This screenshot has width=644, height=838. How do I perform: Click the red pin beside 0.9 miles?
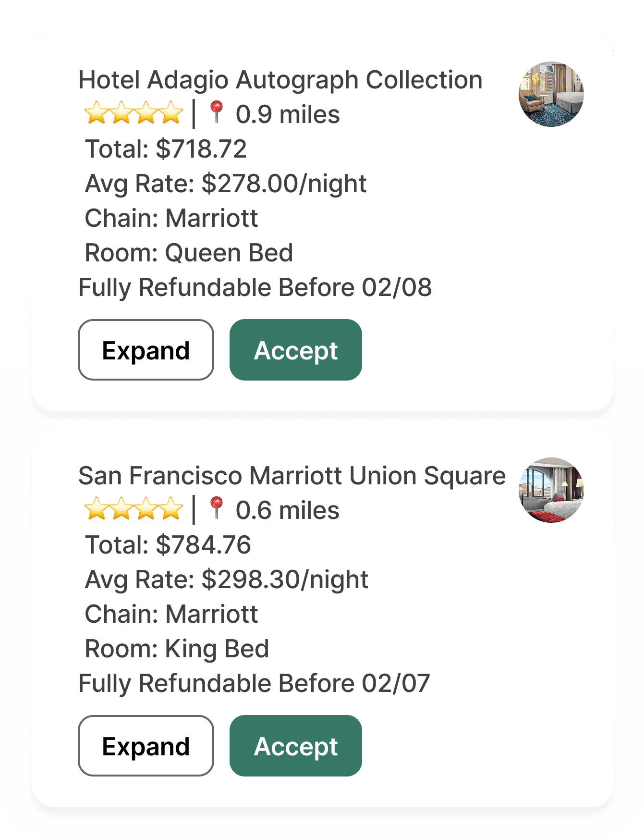[x=217, y=113]
